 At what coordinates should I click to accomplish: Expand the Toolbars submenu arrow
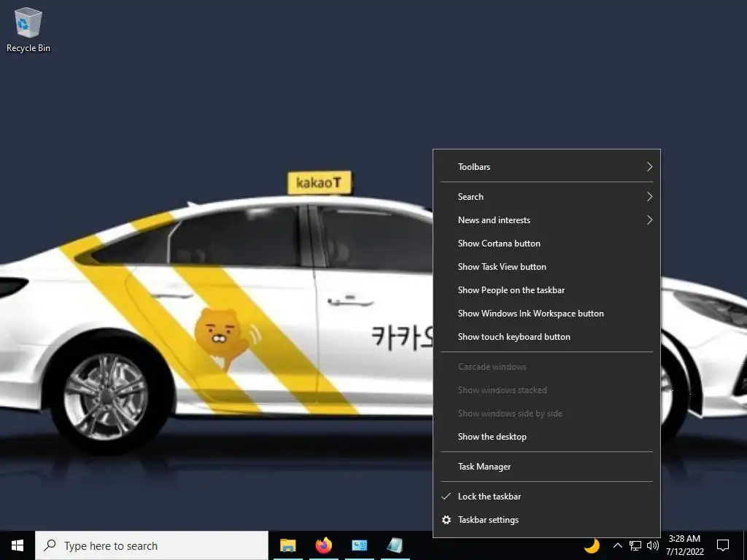pos(649,167)
